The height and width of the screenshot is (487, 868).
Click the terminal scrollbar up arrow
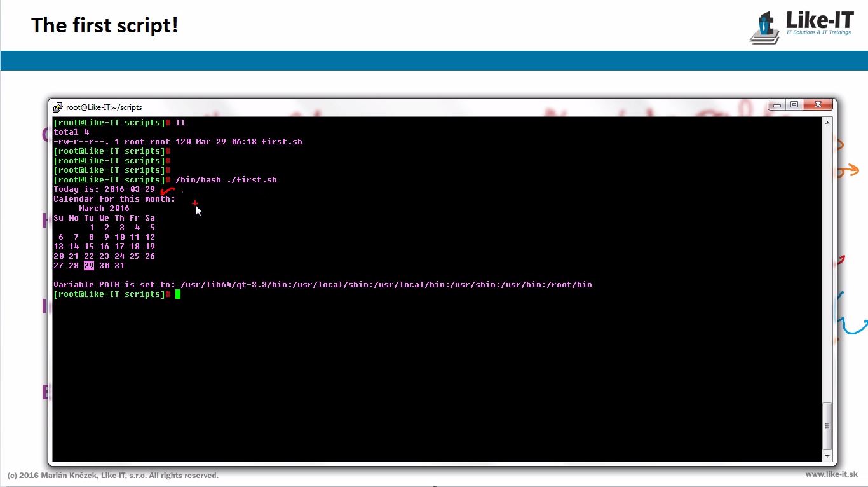(x=827, y=122)
